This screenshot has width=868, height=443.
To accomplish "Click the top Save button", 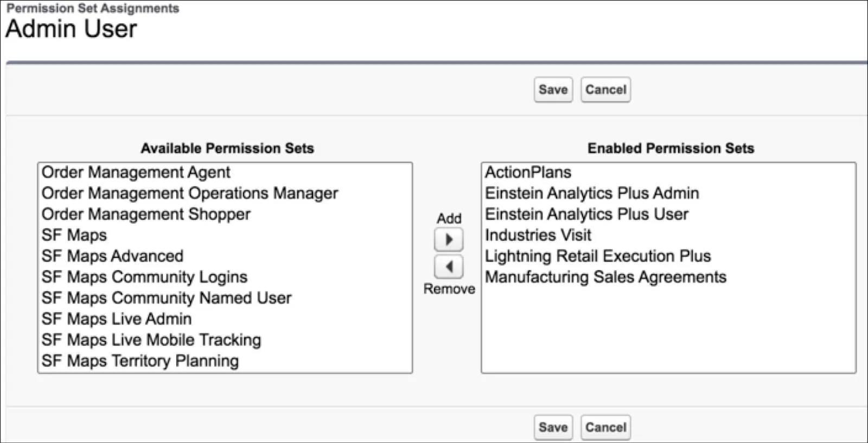I will 552,89.
